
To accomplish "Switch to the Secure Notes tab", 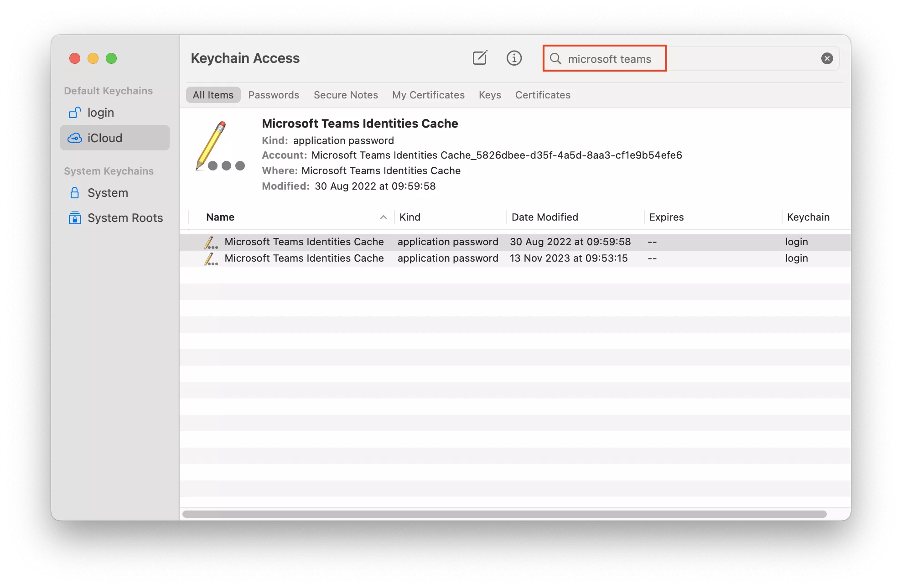I will point(346,95).
